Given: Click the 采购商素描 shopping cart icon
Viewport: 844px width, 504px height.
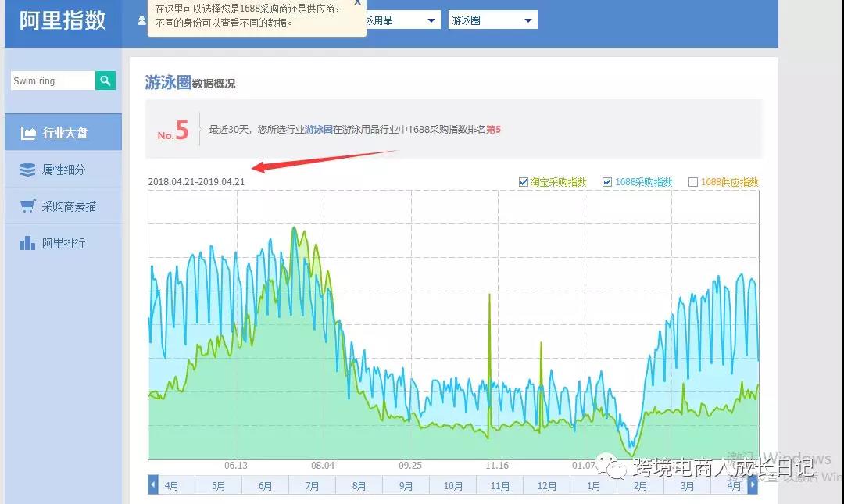Looking at the screenshot, I should coord(27,206).
